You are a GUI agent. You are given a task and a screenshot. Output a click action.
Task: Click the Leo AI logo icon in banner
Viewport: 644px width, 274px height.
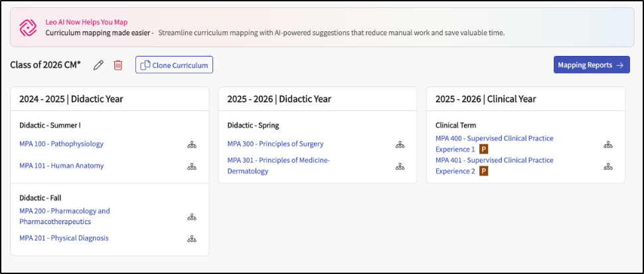point(27,27)
